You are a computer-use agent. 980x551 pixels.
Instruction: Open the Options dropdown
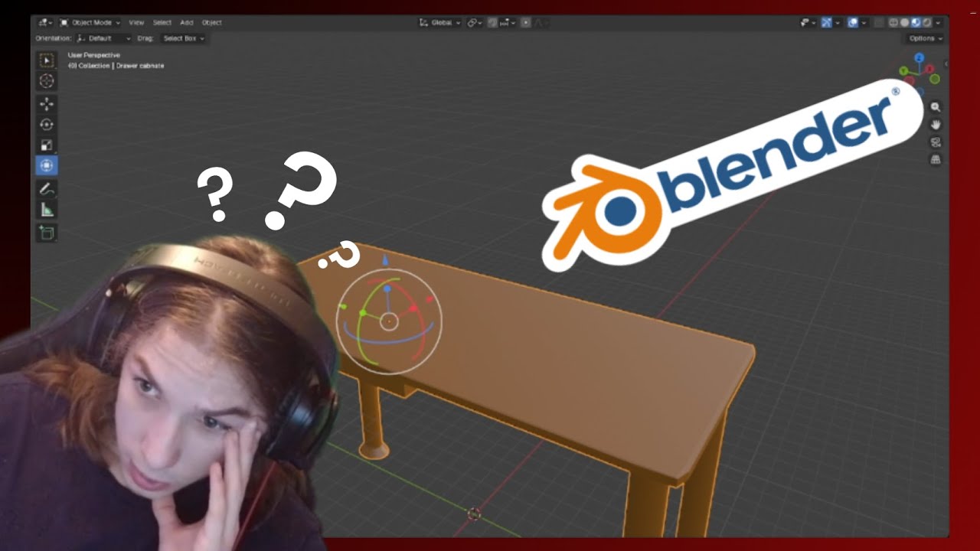click(925, 38)
